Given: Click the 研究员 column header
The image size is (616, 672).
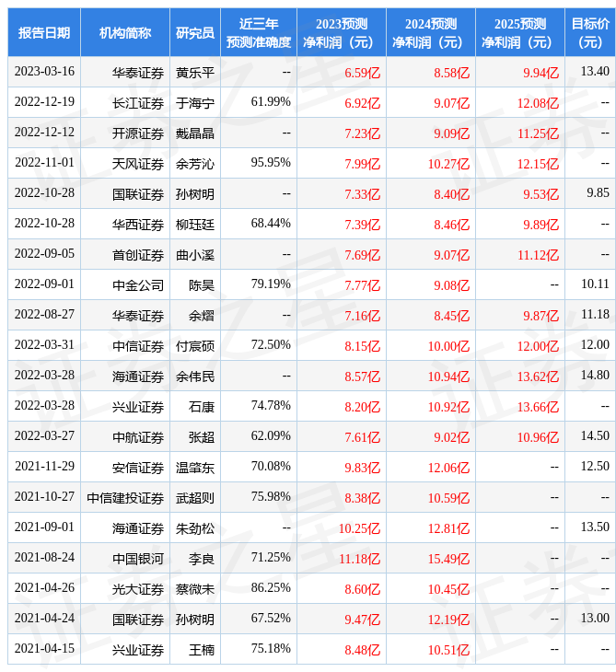Looking at the screenshot, I should pos(195,32).
